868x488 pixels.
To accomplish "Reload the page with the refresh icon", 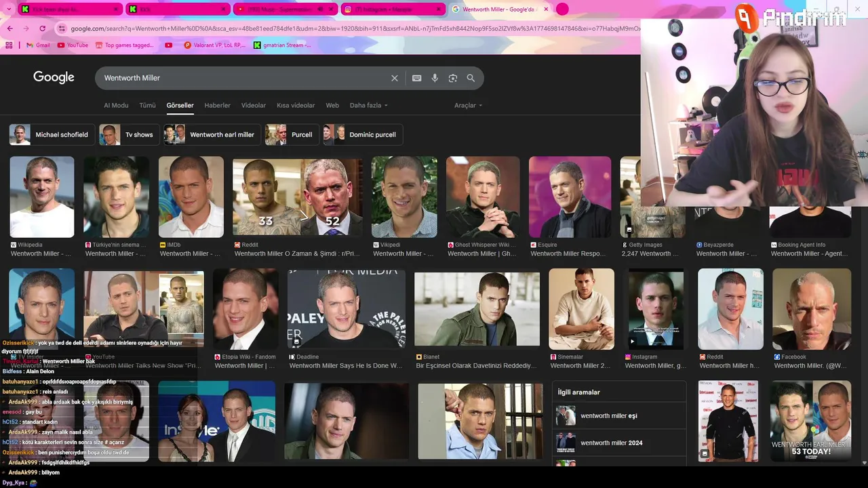I will click(42, 28).
